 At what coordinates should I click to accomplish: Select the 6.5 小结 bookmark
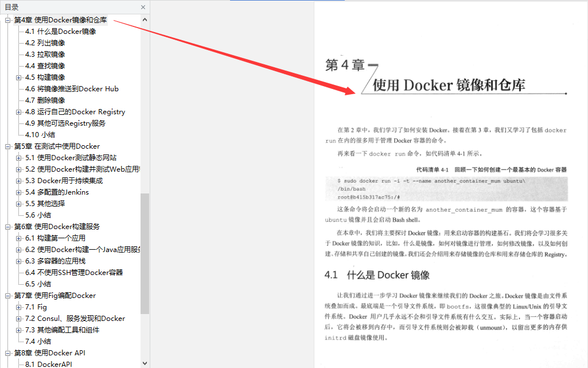[x=38, y=284]
